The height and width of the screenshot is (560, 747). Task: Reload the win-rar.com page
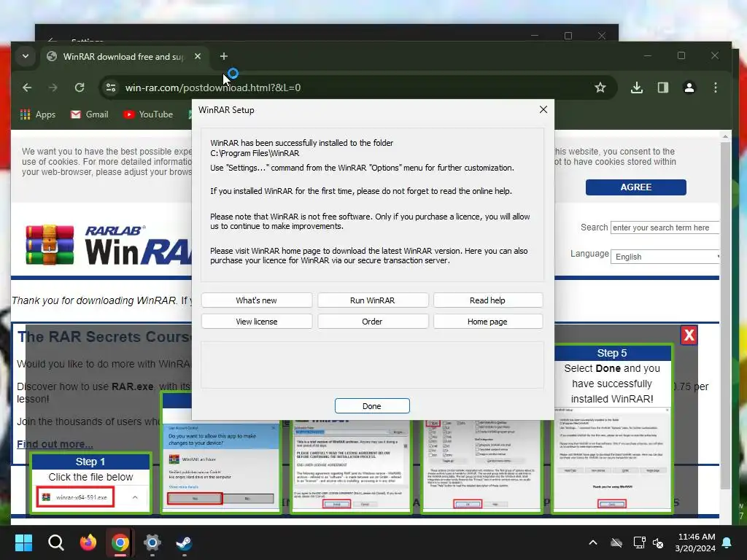click(80, 87)
